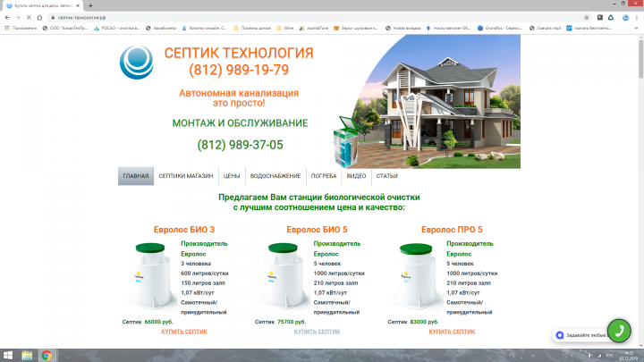Click the blue site logo
644x362 pixels.
[x=136, y=63]
